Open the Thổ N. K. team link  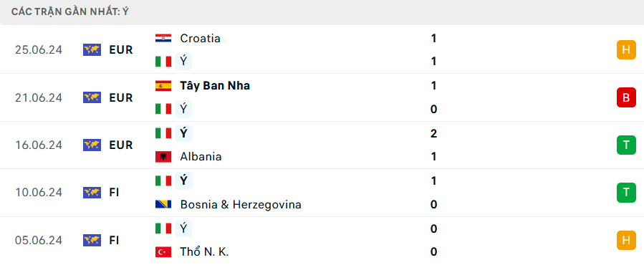click(204, 252)
